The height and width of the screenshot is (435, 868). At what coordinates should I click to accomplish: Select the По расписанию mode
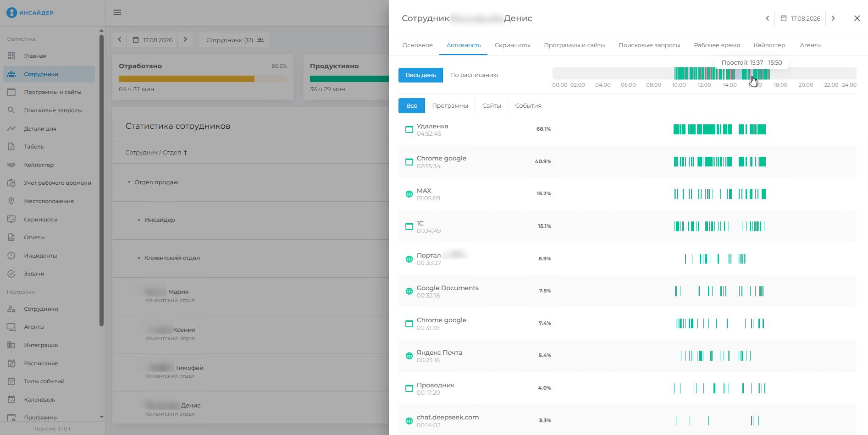(x=474, y=75)
